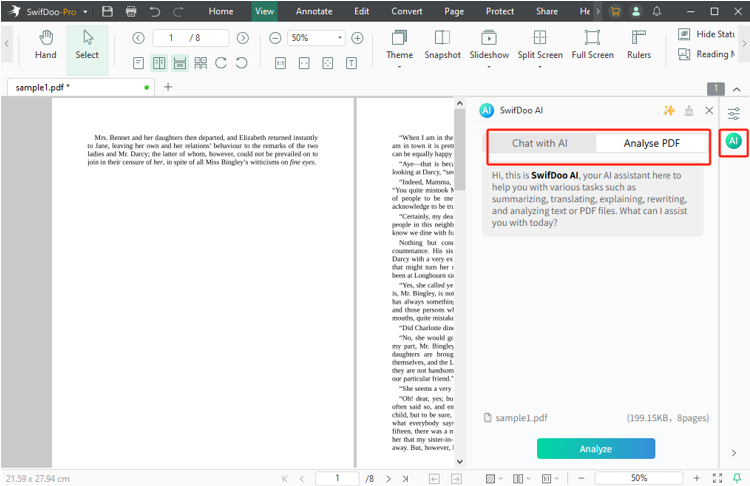Toggle Rulers display
Viewport: 750px width, 486px height.
[x=639, y=45]
